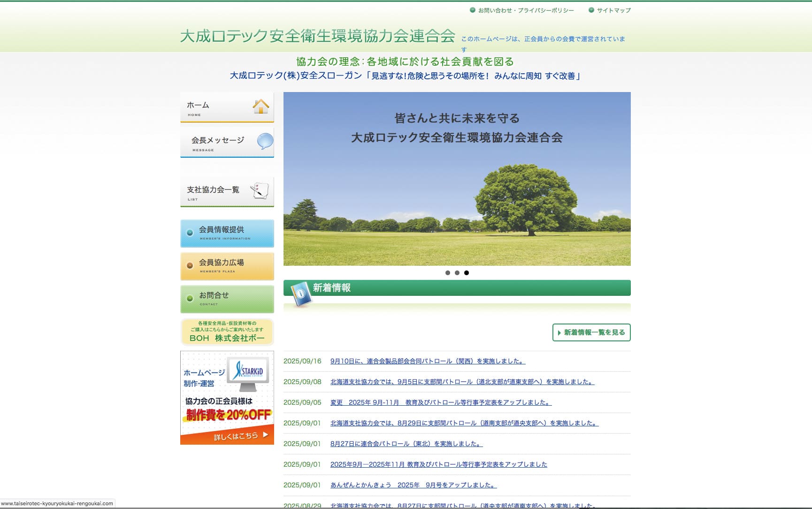The image size is (812, 509).
Task: Click the date 2025/09/16
Action: (x=302, y=361)
